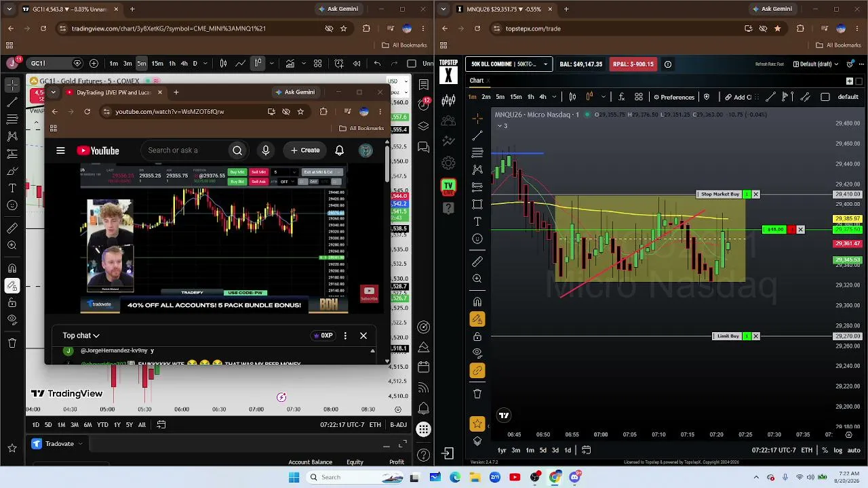The height and width of the screenshot is (488, 868).
Task: Delete all drawings with TradingView trash icon
Action: click(12, 343)
